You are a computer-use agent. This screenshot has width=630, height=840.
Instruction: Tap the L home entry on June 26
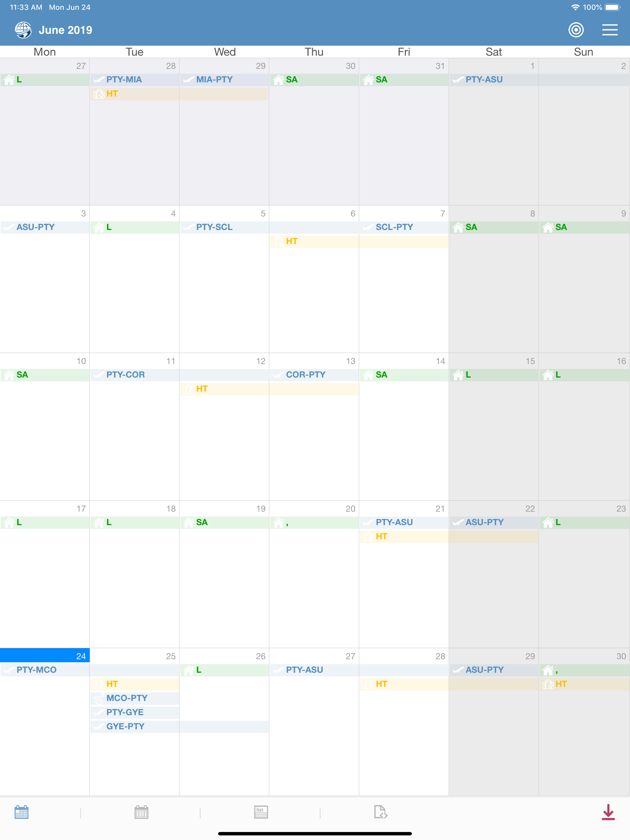coord(199,670)
